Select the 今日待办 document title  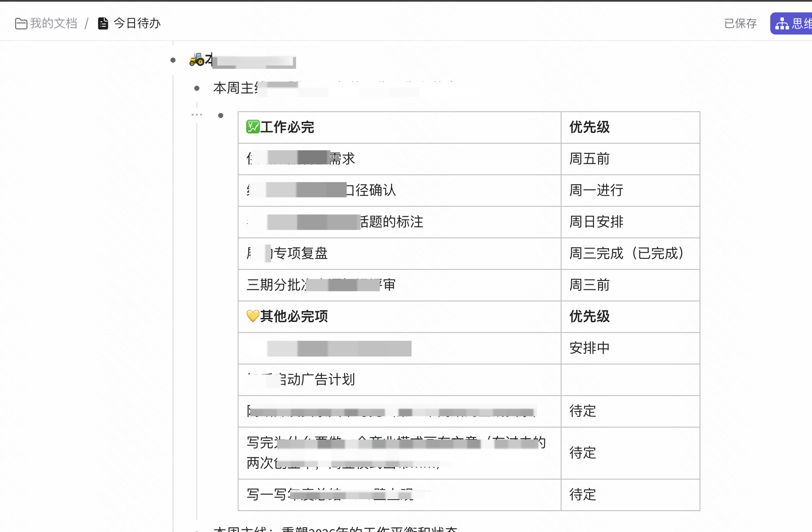(x=137, y=23)
